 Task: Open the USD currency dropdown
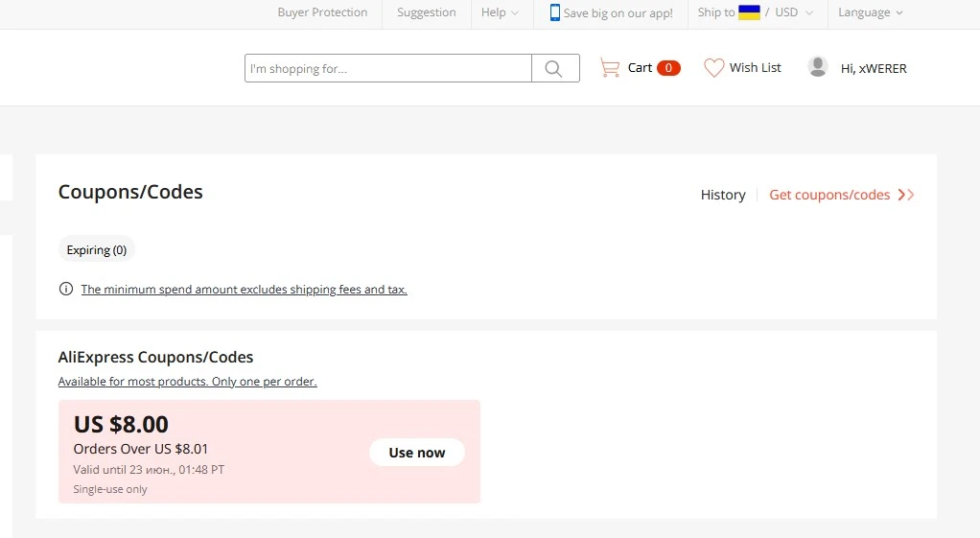(x=794, y=12)
